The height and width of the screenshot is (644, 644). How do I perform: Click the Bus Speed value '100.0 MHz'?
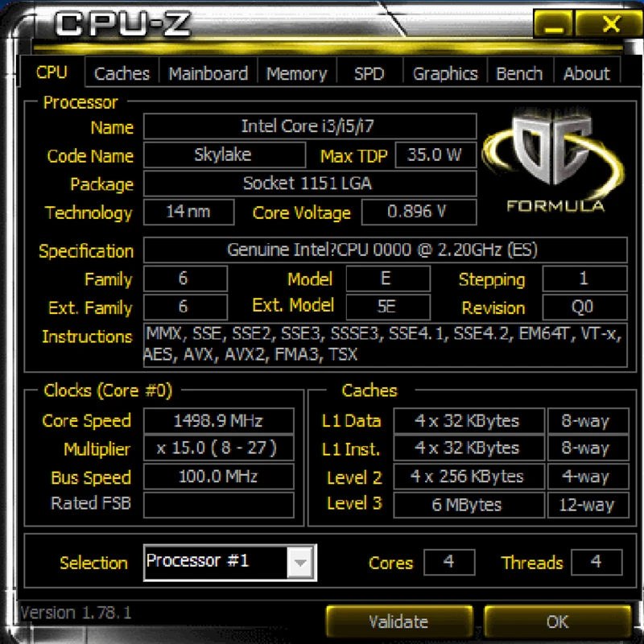click(219, 477)
